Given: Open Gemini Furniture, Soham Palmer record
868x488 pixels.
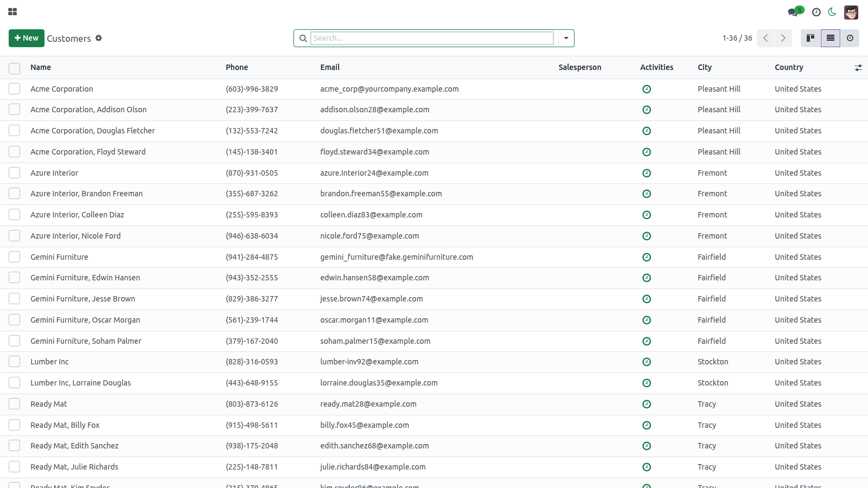Looking at the screenshot, I should point(86,341).
